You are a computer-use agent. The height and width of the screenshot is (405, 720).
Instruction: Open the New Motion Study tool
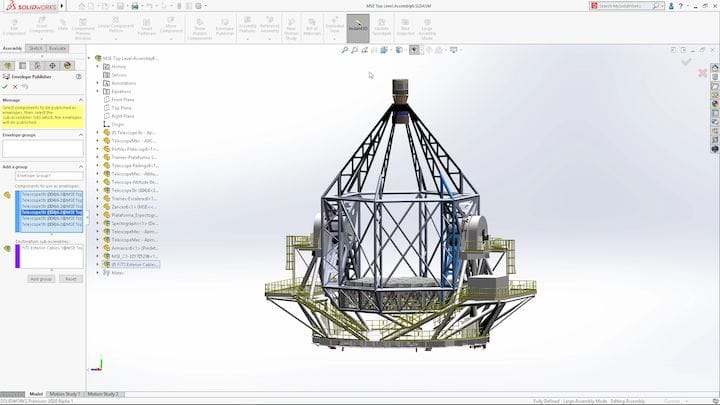tap(291, 27)
